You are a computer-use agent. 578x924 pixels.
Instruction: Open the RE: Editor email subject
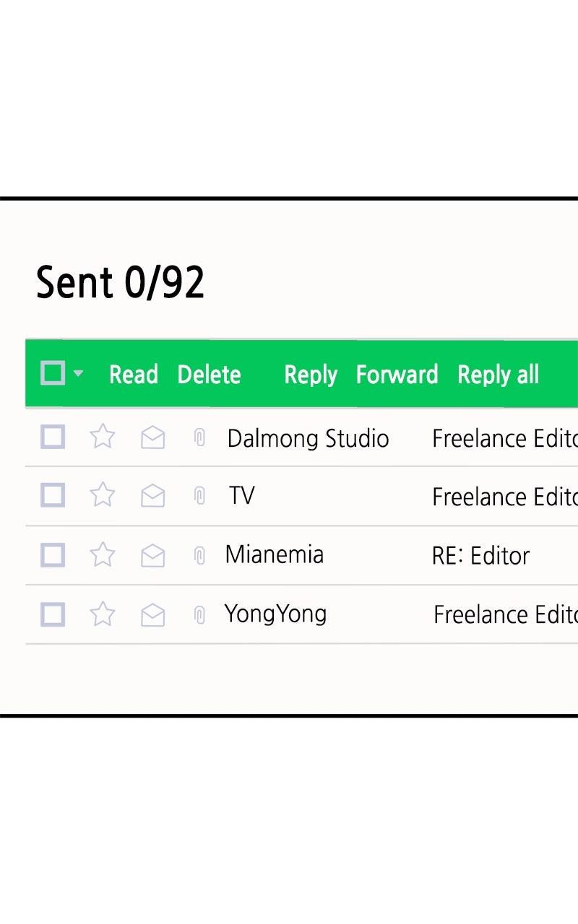(480, 555)
